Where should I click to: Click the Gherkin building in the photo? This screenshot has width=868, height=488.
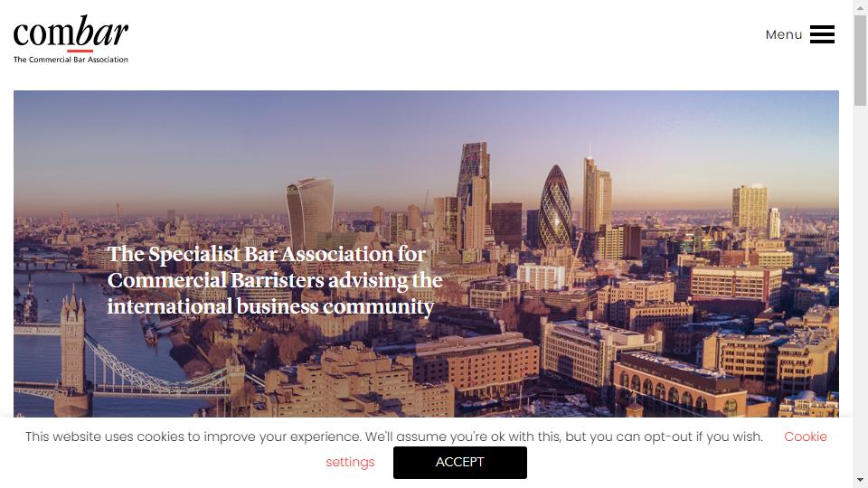[555, 206]
